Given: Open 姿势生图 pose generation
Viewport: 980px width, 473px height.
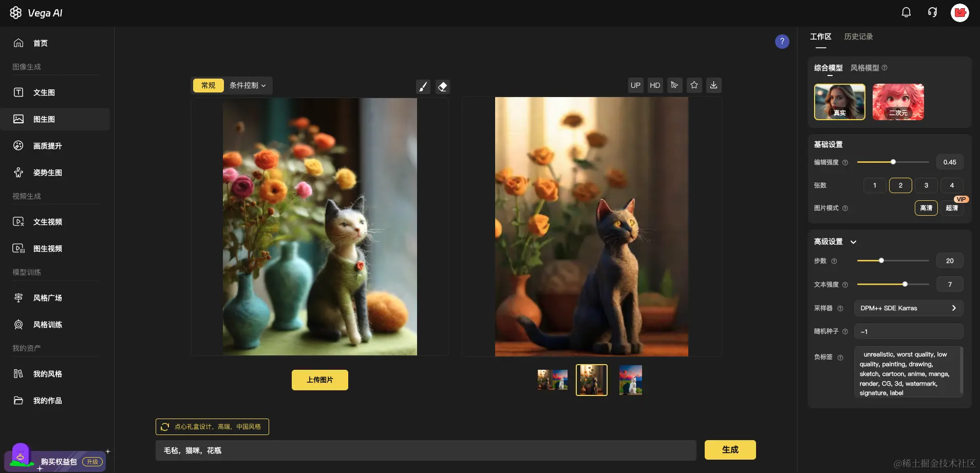Looking at the screenshot, I should (x=55, y=173).
